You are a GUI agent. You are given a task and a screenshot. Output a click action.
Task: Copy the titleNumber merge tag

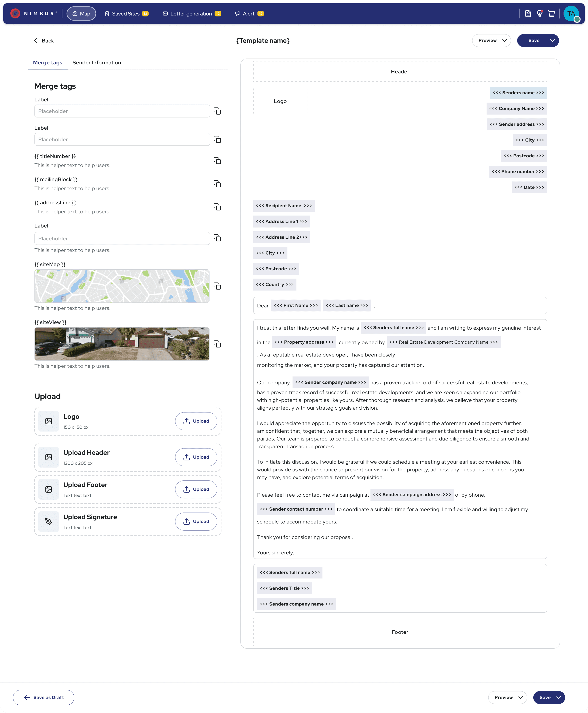click(217, 160)
